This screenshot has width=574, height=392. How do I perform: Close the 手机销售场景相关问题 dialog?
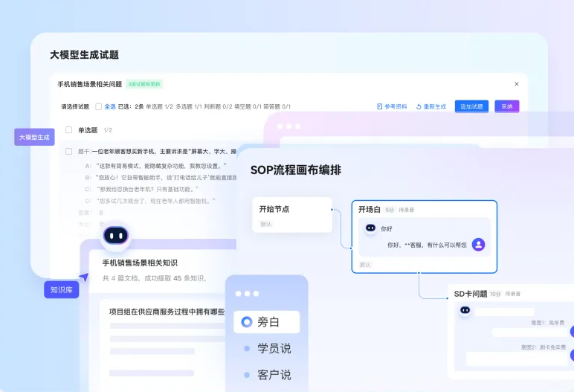[517, 84]
